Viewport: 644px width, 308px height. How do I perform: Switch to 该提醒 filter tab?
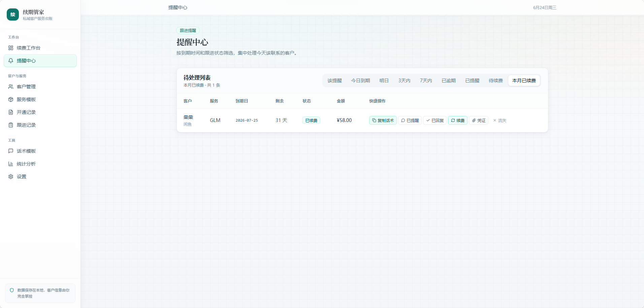pos(334,81)
